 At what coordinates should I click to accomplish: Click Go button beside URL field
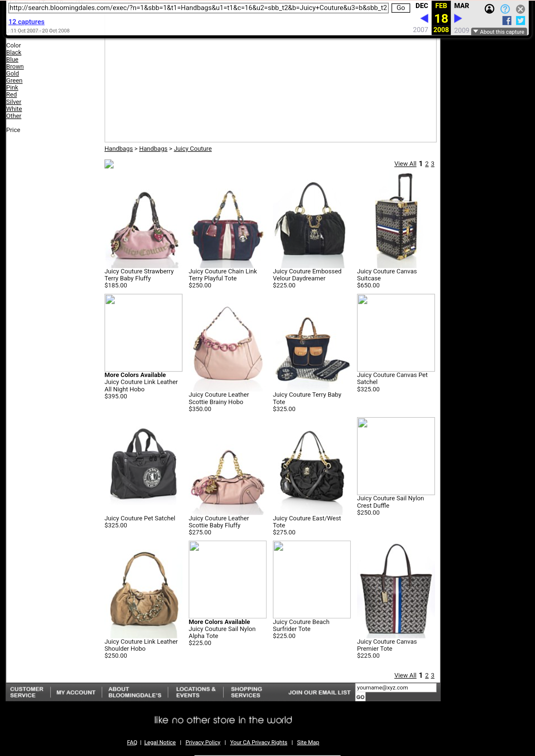click(401, 8)
